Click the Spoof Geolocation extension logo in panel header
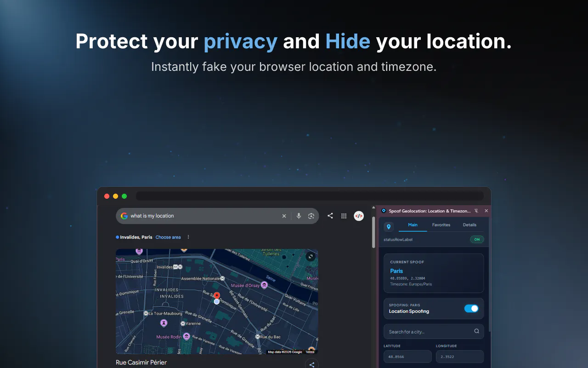 [384, 211]
